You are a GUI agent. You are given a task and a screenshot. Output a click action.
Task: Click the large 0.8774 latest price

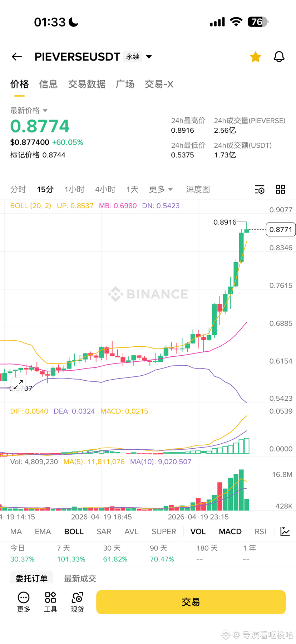tap(40, 126)
